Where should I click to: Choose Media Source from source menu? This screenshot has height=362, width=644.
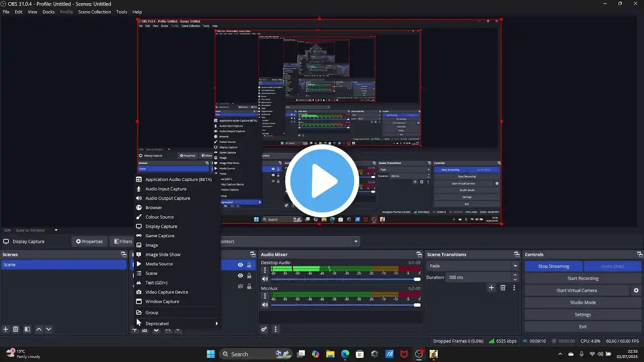[177, 264]
